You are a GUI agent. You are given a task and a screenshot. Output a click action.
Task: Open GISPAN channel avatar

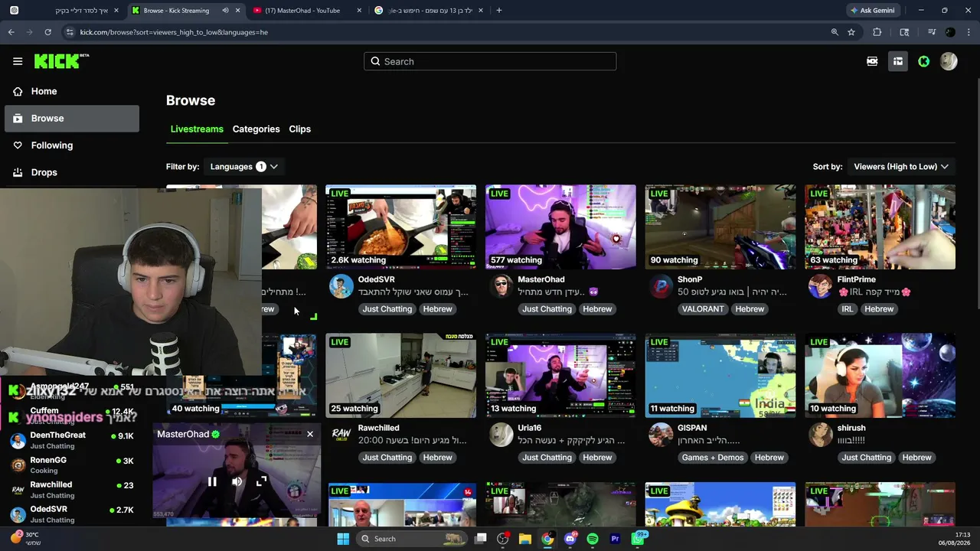coord(661,435)
